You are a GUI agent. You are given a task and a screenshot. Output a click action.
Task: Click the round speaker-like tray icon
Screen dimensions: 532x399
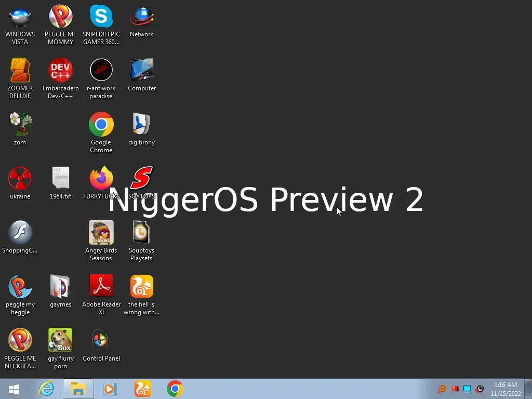(480, 389)
